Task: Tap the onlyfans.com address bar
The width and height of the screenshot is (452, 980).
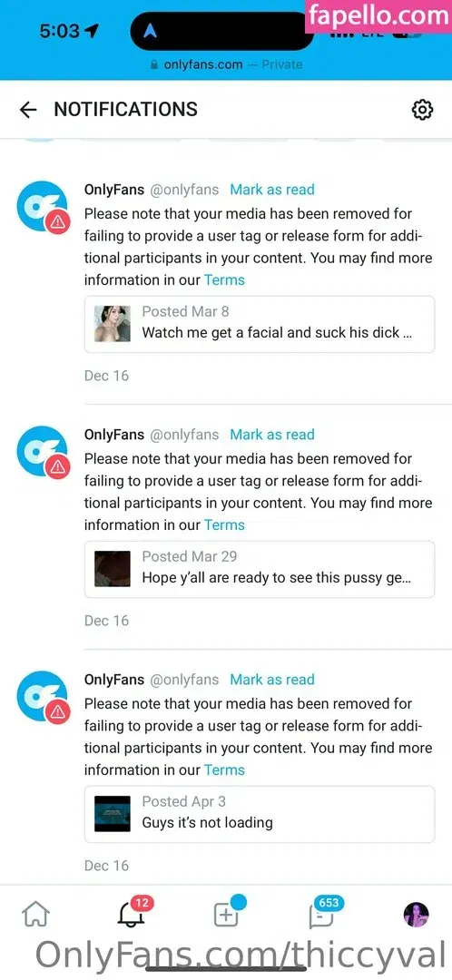Action: [x=226, y=64]
